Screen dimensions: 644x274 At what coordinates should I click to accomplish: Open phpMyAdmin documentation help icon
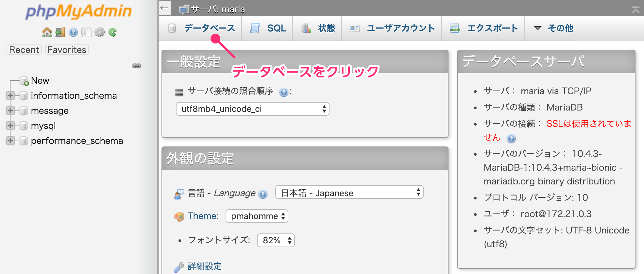click(x=73, y=32)
